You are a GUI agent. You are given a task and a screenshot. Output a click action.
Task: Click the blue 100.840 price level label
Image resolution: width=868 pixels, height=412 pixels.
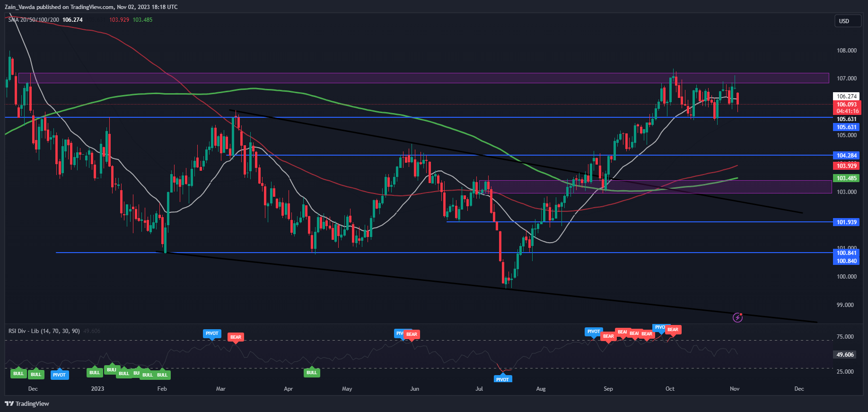point(846,261)
